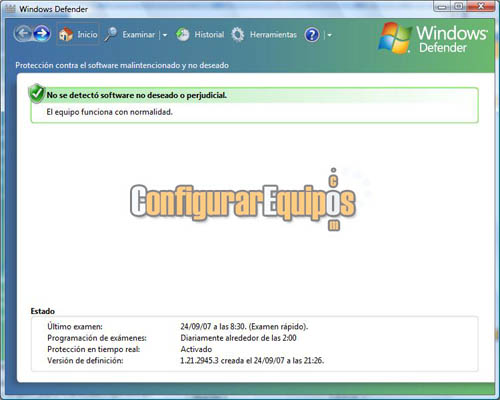Open the Inicio toolbar label
The width and height of the screenshot is (500, 400).
point(87,34)
